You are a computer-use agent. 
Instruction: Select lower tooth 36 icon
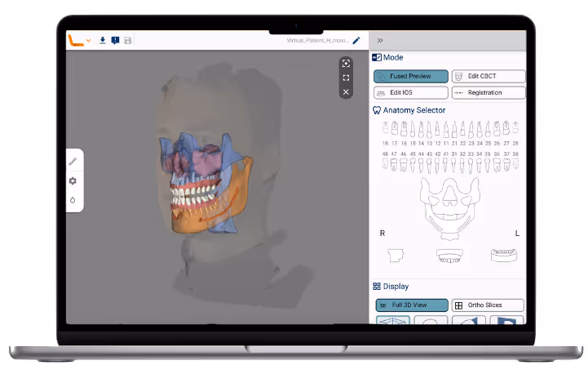click(x=497, y=164)
